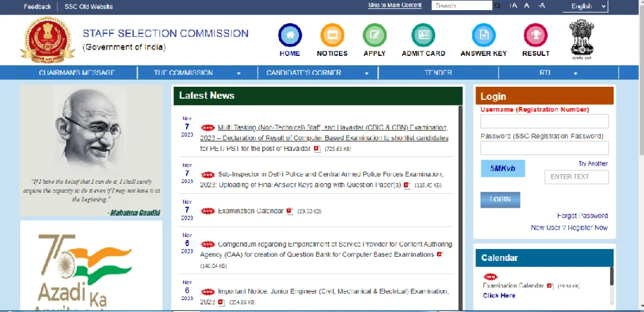Screen dimensions: 644x312
Task: Increase font size with the A+ button
Action: coord(513,6)
